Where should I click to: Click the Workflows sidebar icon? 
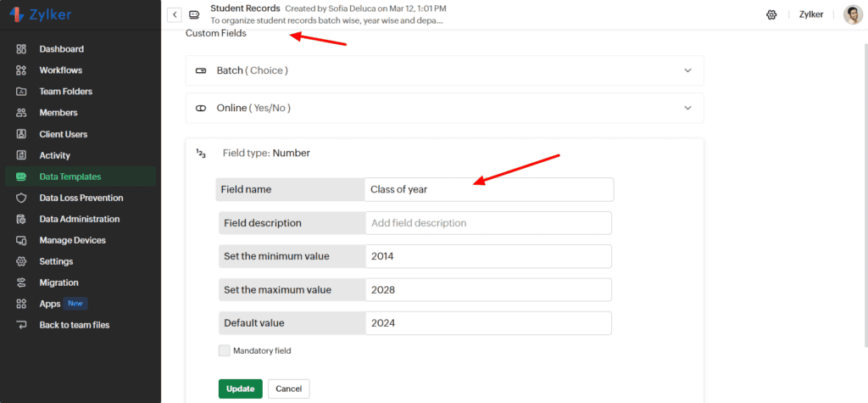point(21,70)
